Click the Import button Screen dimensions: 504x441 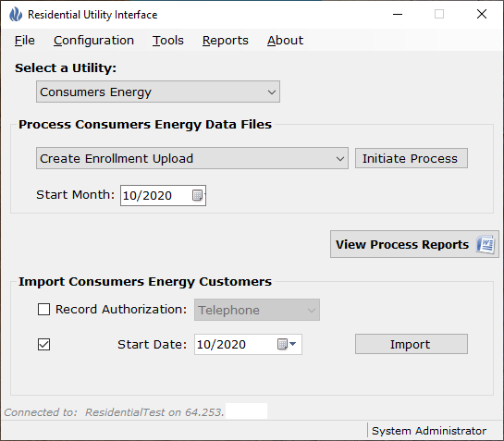pyautogui.click(x=412, y=344)
